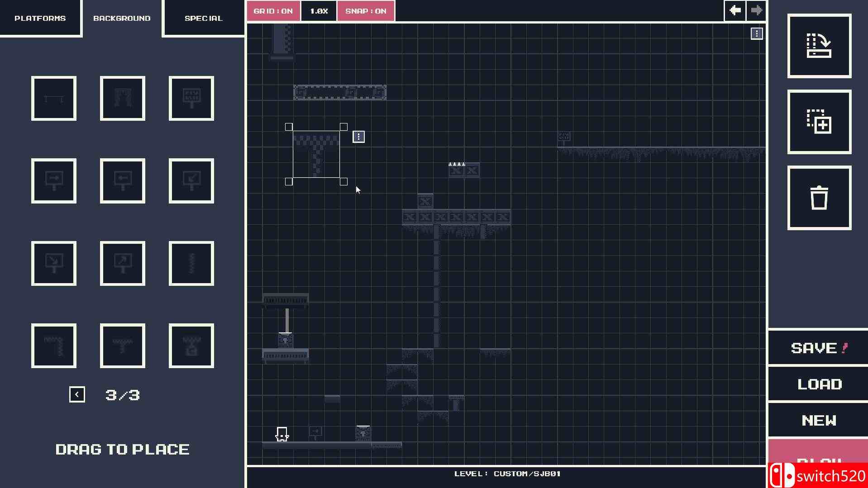Click the undo left arrow
Screen dimensions: 868x488
tap(735, 10)
